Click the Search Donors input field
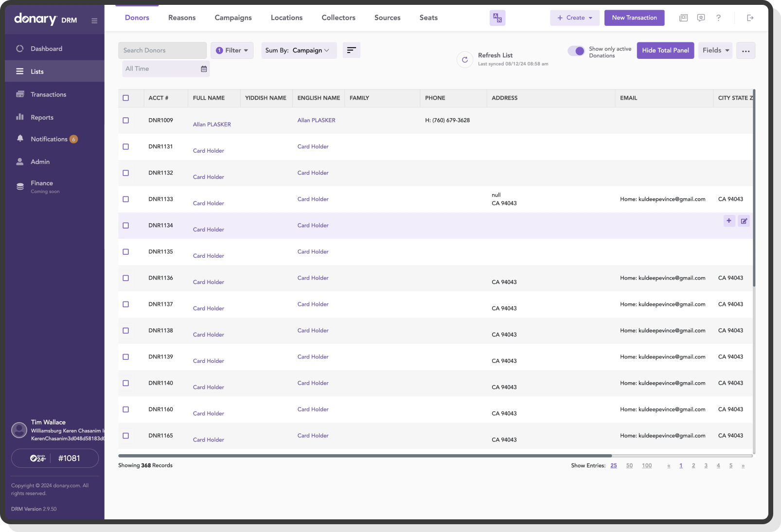The width and height of the screenshot is (781, 532). pyautogui.click(x=162, y=50)
